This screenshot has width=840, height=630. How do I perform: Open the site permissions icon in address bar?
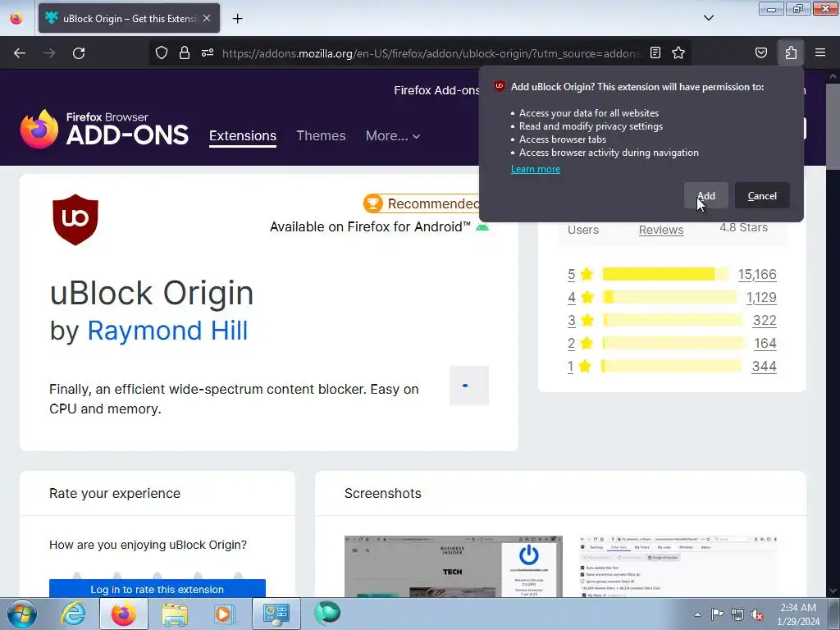coord(208,53)
